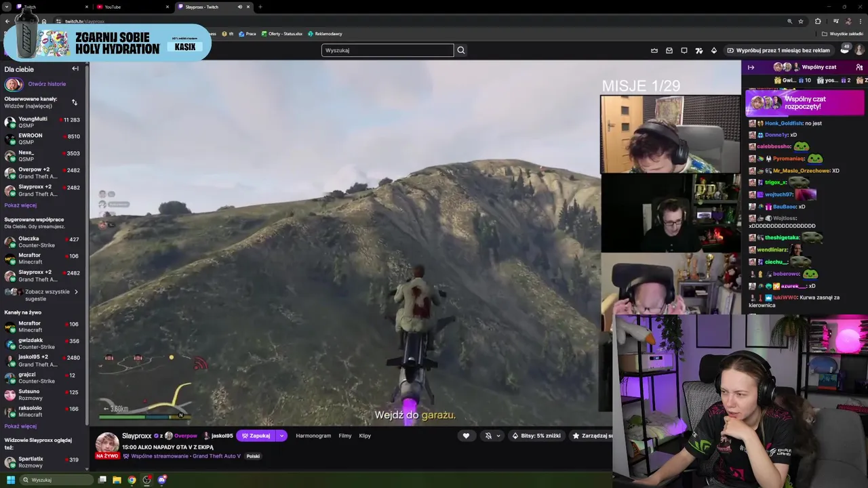Click Slayproxx streamer avatar
Screen dimensions: 868x488
(107, 445)
